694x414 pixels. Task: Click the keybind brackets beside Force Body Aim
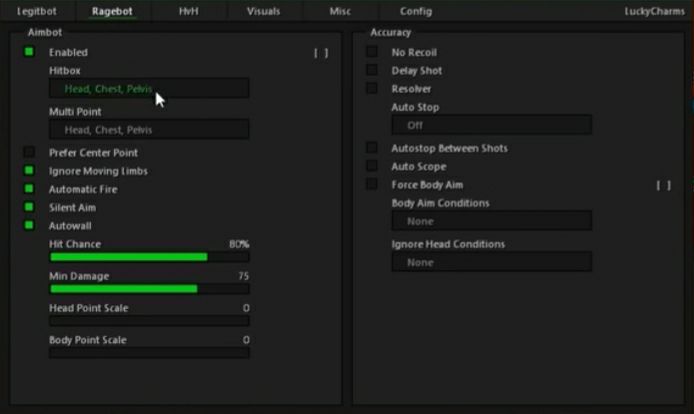tap(663, 186)
